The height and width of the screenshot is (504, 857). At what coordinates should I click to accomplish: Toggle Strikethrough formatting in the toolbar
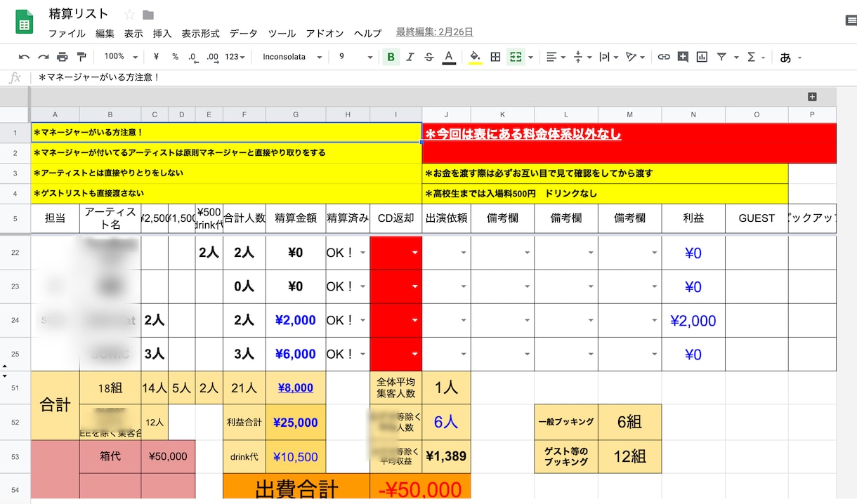pyautogui.click(x=429, y=57)
